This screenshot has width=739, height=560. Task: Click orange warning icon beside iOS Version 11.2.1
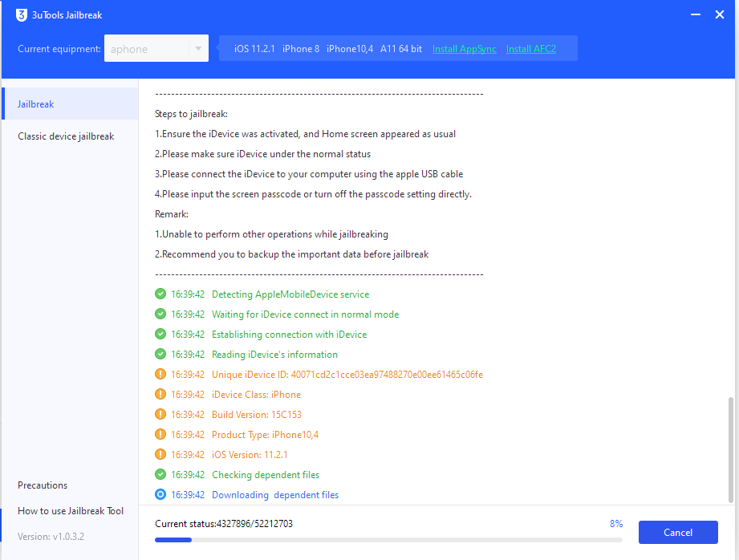[x=160, y=455]
